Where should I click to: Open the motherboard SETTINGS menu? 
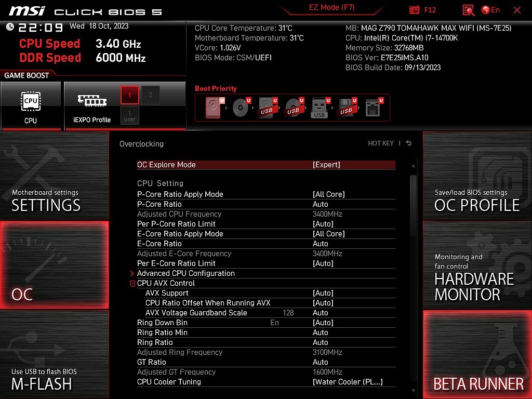point(54,176)
